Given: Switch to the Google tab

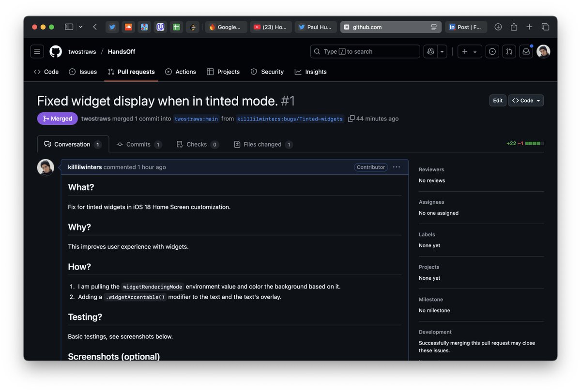Looking at the screenshot, I should (x=226, y=27).
